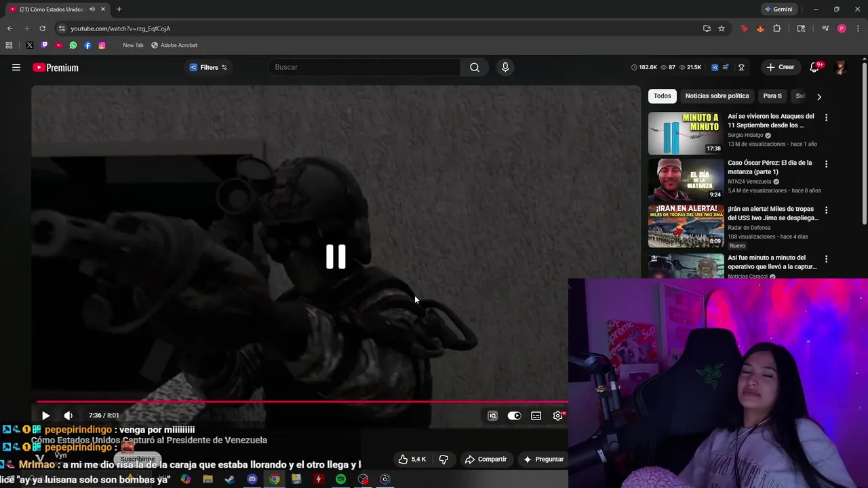Toggle the autoplay switch in player
868x488 pixels.
pyautogui.click(x=515, y=415)
